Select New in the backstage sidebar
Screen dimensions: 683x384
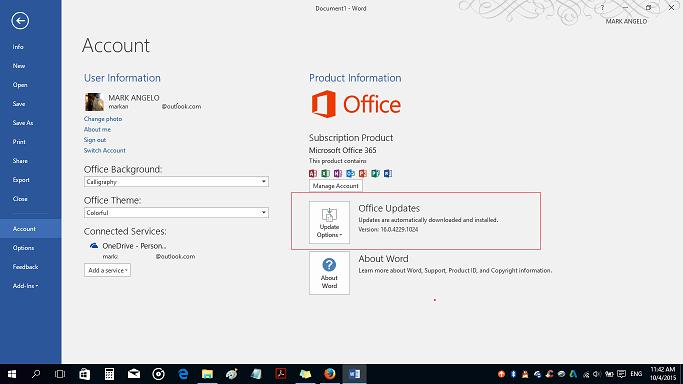point(19,66)
